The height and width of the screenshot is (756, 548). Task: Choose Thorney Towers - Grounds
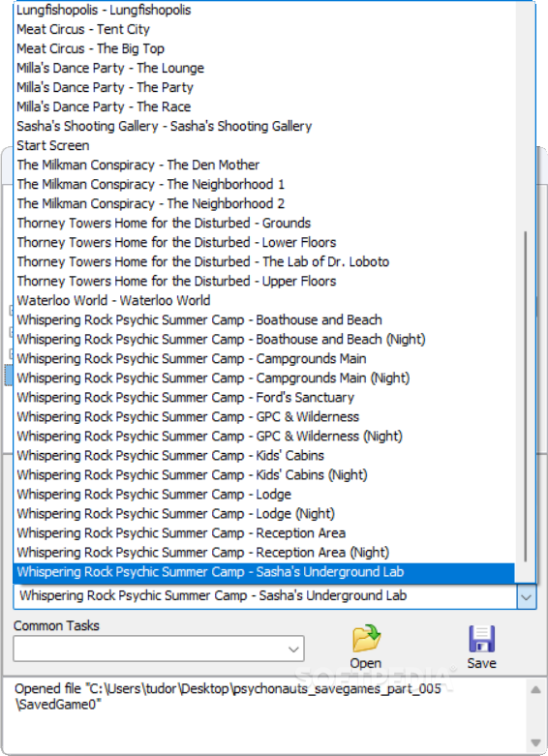pos(264,223)
